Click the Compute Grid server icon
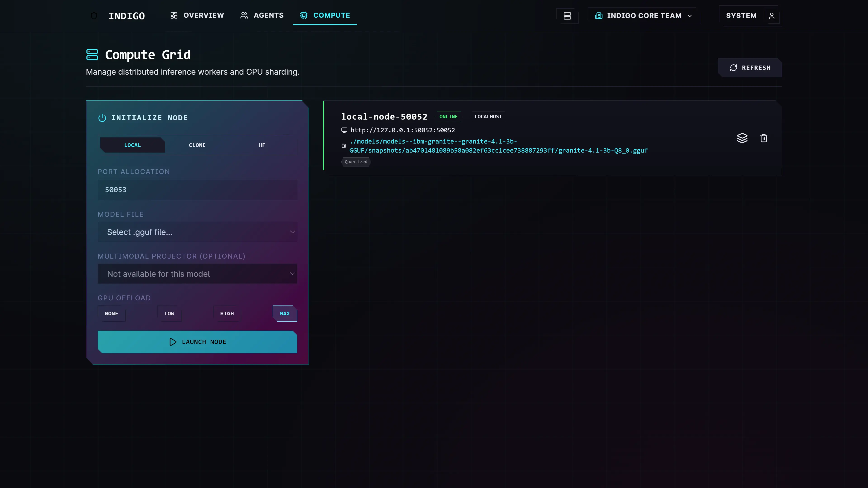The image size is (868, 488). (x=92, y=54)
